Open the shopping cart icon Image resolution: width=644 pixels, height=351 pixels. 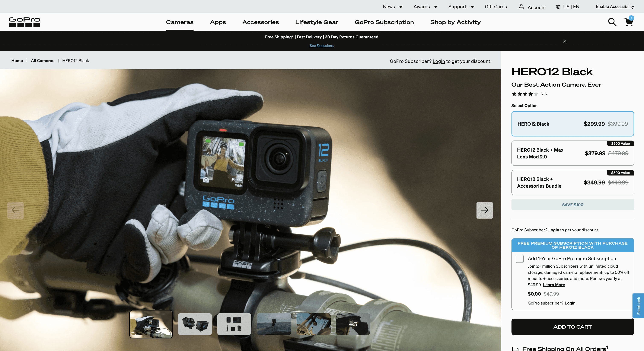[629, 22]
